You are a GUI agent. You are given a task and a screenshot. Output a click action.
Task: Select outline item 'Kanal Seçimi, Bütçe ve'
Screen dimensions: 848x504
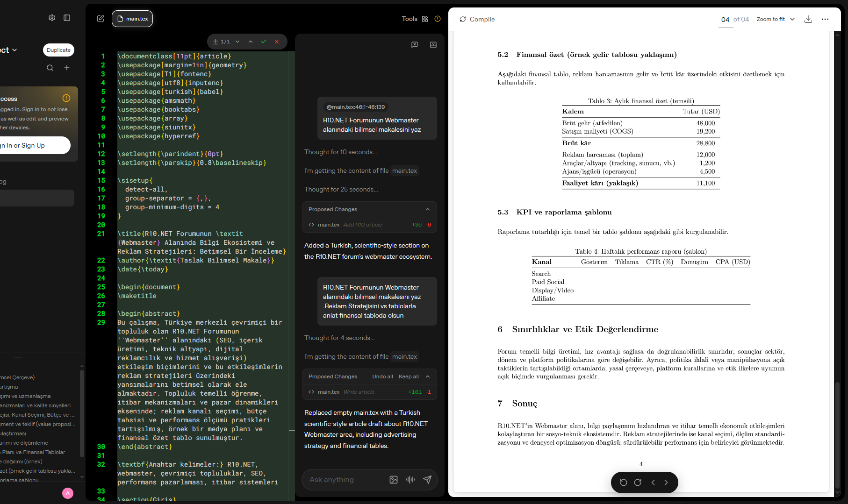coord(37,415)
